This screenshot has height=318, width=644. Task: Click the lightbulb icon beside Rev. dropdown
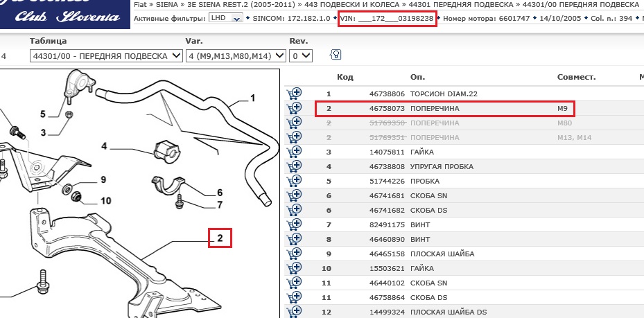335,55
